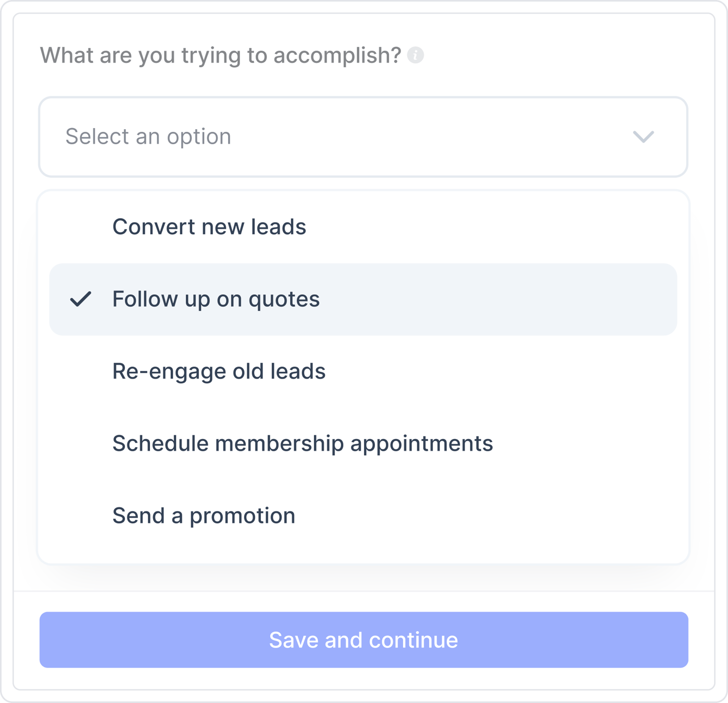Click the info icon next to the question
The height and width of the screenshot is (703, 728).
[415, 54]
